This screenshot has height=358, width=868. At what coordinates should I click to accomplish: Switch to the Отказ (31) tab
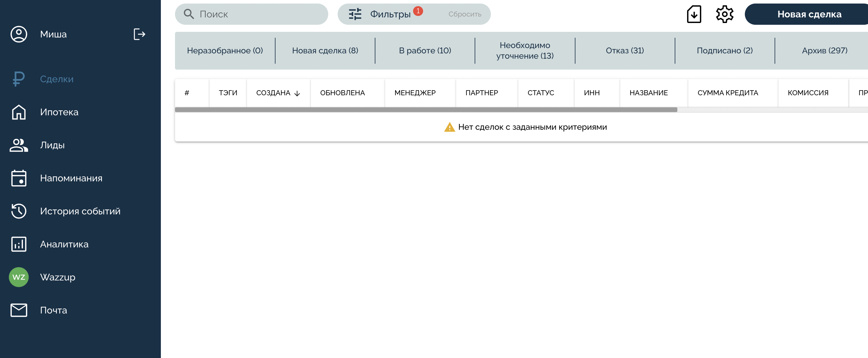(625, 50)
